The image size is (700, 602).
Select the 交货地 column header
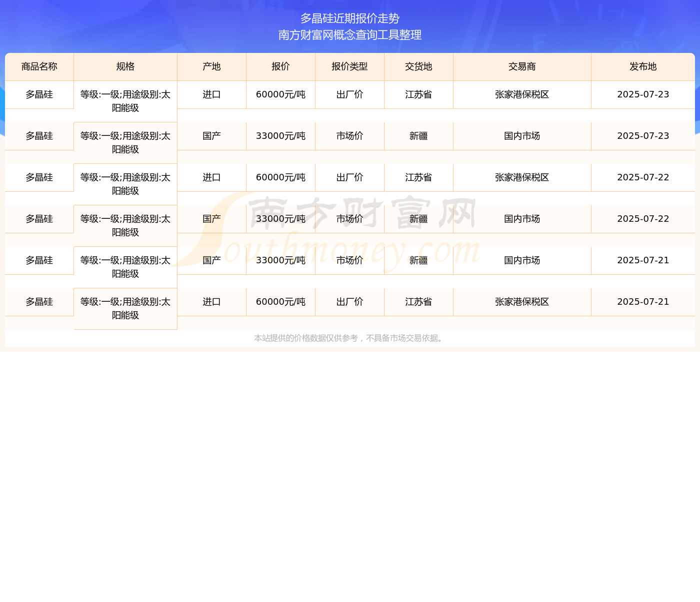[x=418, y=66]
